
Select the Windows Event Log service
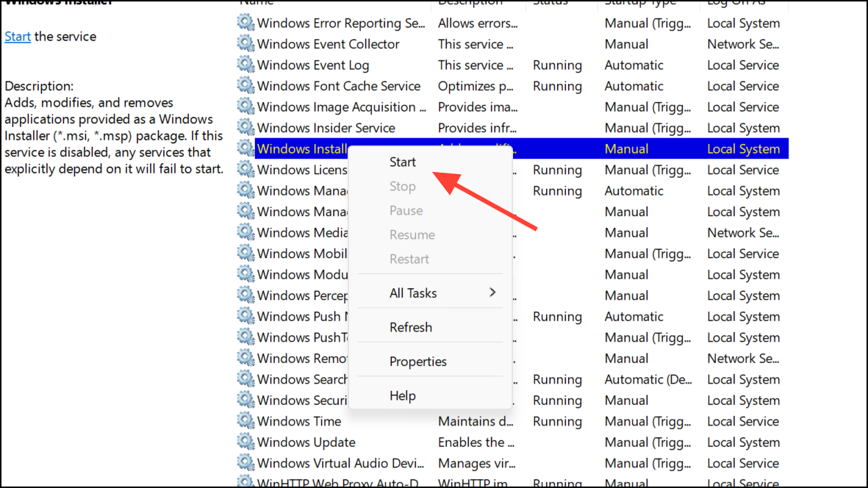tap(313, 65)
